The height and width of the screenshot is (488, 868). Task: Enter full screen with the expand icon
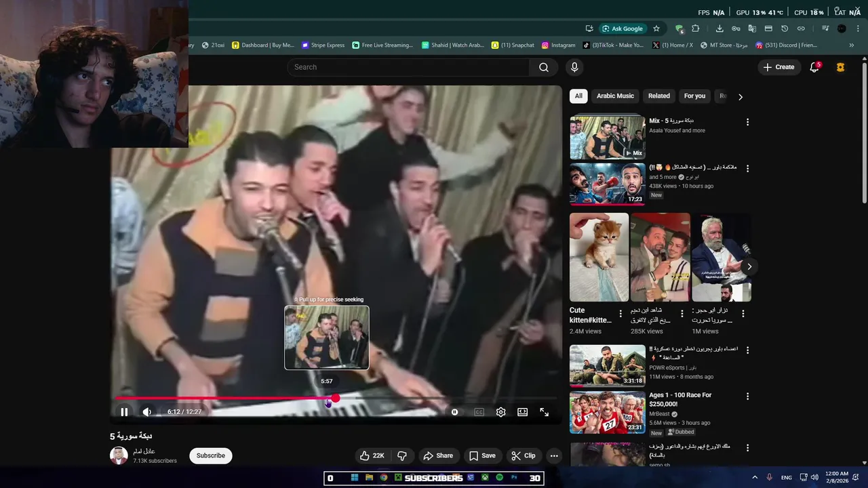pos(544,411)
